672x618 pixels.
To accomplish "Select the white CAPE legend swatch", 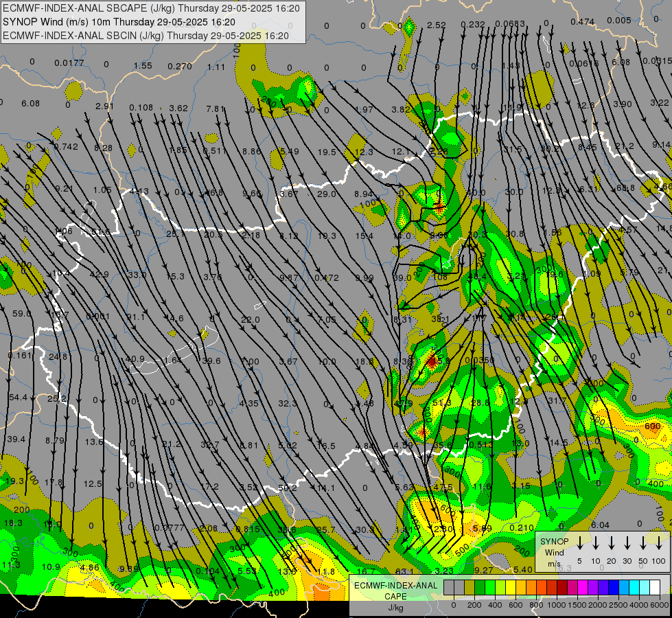I will (x=655, y=588).
